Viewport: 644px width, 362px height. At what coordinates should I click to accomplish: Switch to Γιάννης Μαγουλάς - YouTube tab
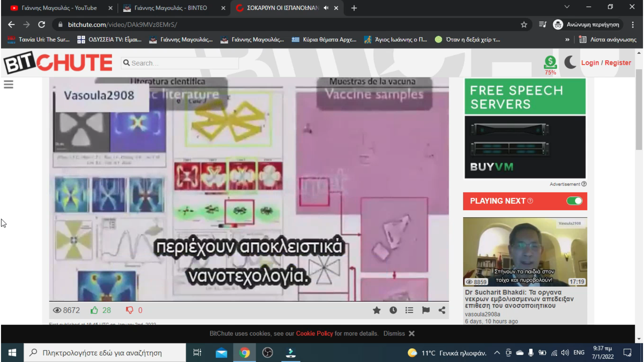pos(59,8)
